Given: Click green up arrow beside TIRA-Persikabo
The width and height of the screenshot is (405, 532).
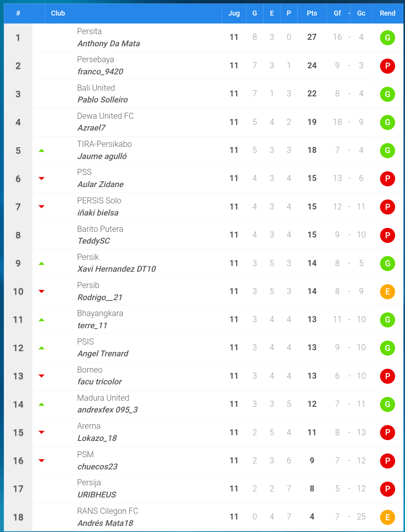Looking at the screenshot, I should pyautogui.click(x=42, y=151).
